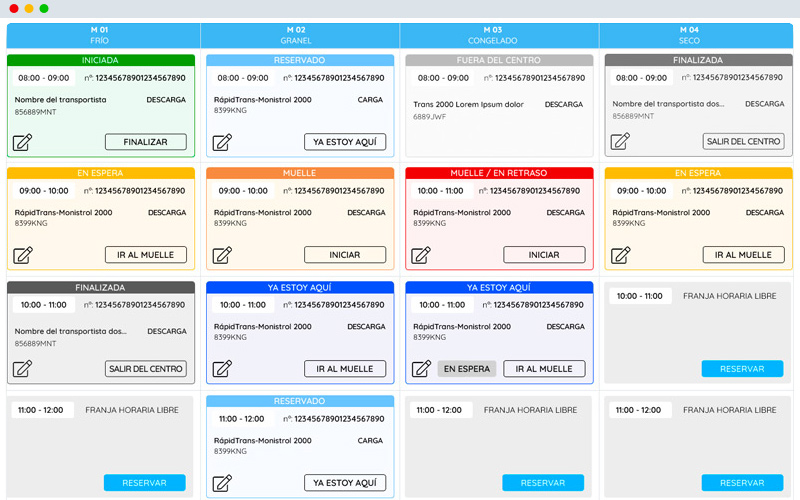Click INICIAR on the M 02 MUELLE card
Screen dimensions: 800x500
(x=345, y=255)
